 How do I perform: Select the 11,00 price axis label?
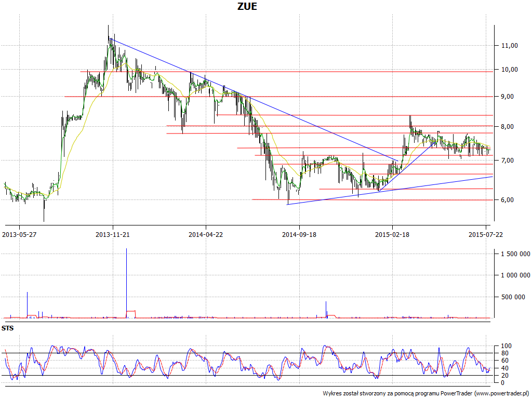pos(509,46)
